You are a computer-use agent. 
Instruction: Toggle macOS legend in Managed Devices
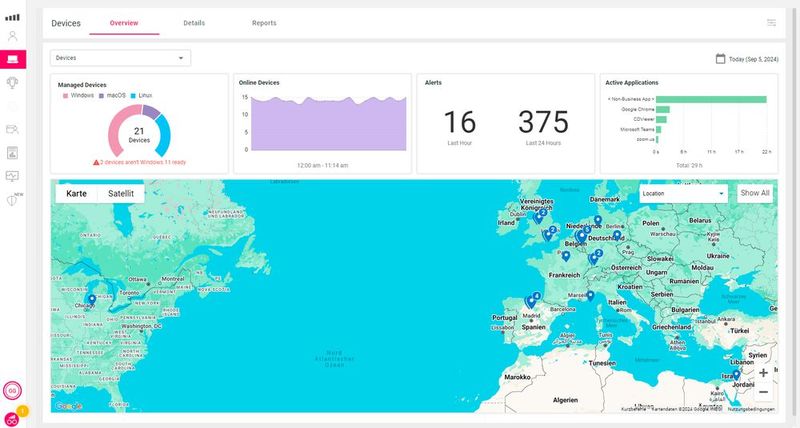tap(112, 95)
